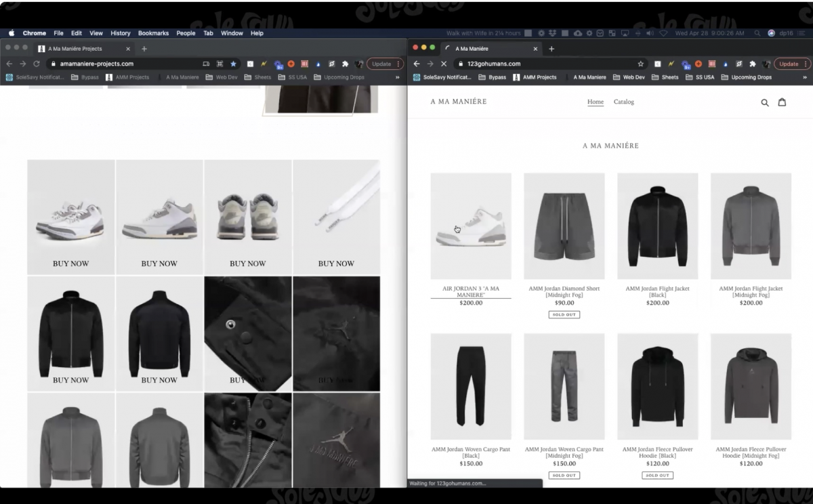Open the gray jacket front view on left page

tap(71, 440)
